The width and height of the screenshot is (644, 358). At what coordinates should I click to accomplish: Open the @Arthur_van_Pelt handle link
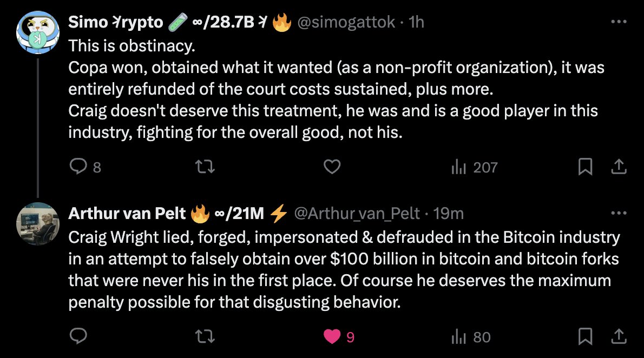(357, 214)
